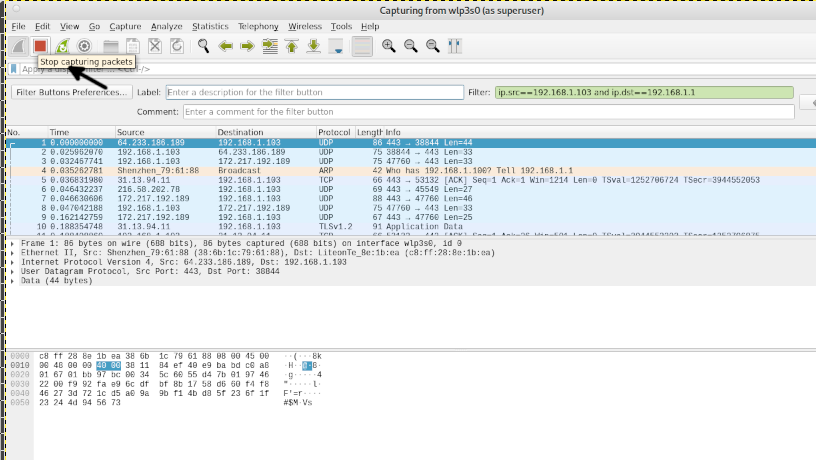Open the Edit menu
This screenshot has height=460, width=816.
tap(42, 27)
